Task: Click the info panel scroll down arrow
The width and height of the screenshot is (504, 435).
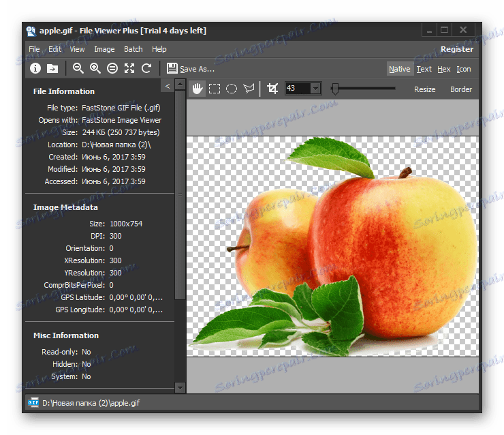Action: click(180, 387)
